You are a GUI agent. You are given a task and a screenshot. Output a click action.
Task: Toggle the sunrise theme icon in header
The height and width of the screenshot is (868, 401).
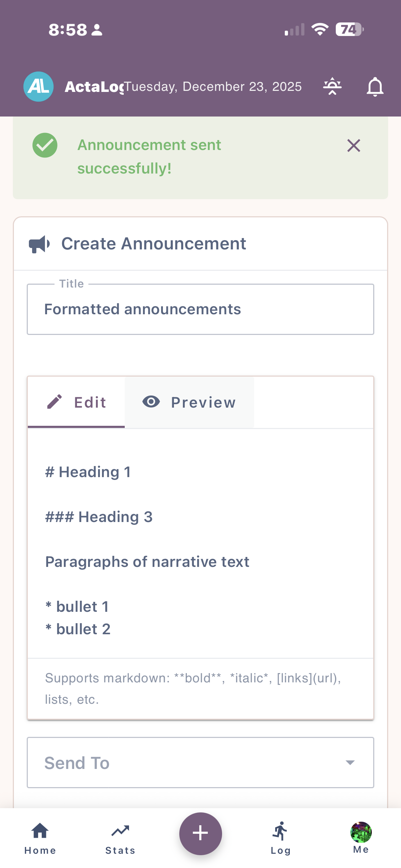point(332,87)
